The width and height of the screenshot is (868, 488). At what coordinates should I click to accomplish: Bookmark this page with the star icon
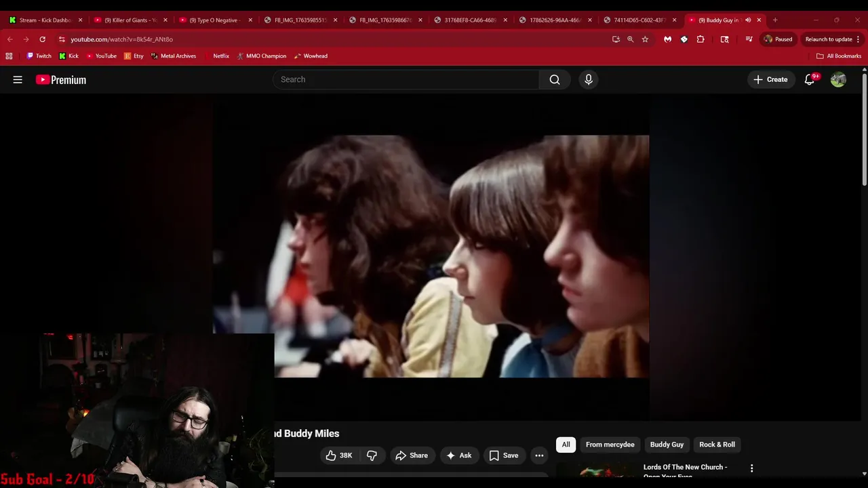[x=645, y=39]
